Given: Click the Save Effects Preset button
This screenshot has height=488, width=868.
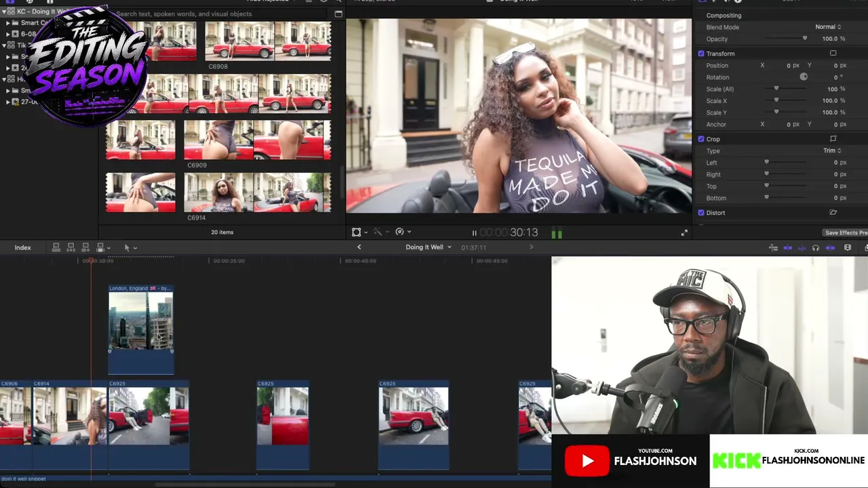Looking at the screenshot, I should click(846, 233).
